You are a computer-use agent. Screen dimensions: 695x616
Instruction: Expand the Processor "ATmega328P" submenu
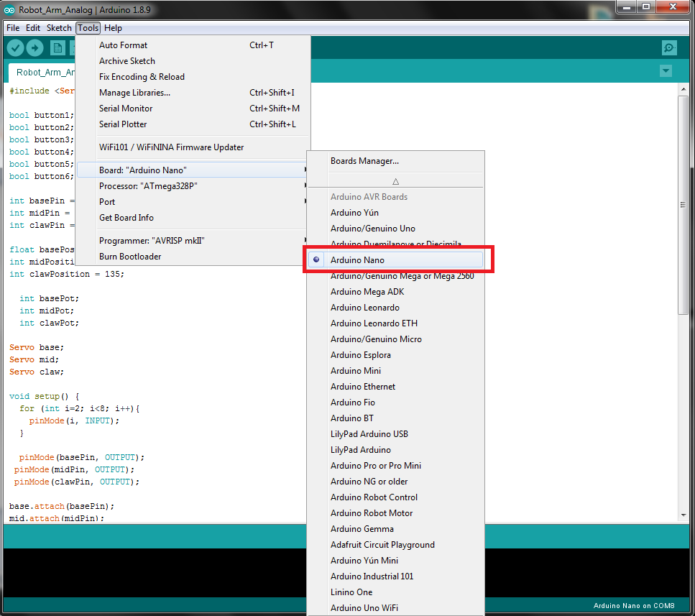point(193,186)
